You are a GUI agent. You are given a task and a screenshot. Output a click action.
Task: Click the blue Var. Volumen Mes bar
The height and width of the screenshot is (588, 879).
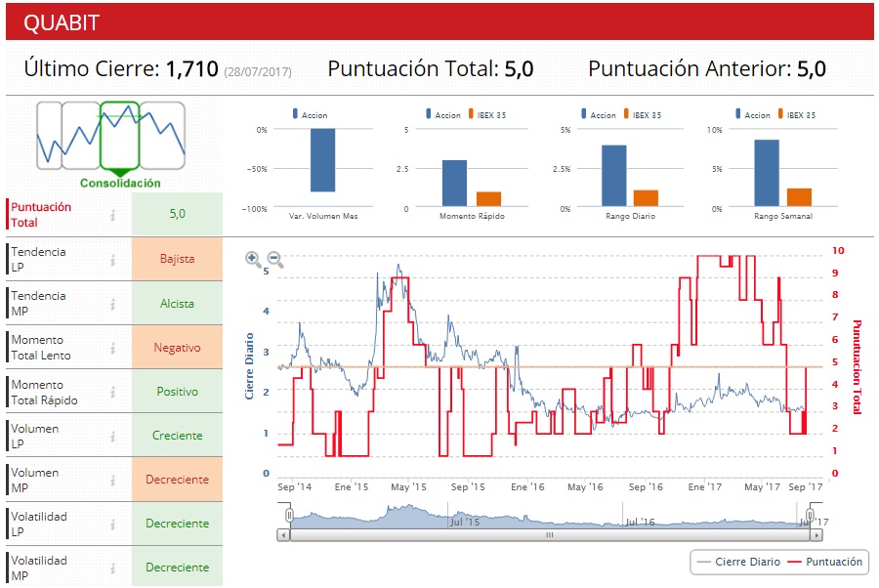[323, 160]
